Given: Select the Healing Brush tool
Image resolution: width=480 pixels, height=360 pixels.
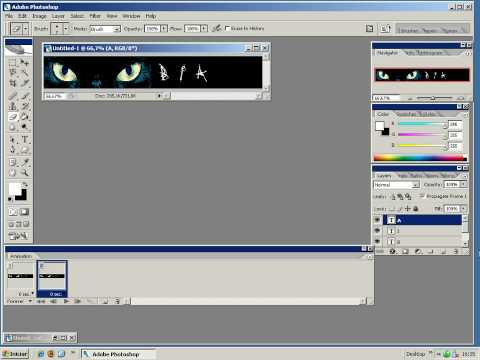Looking at the screenshot, I should [13, 96].
